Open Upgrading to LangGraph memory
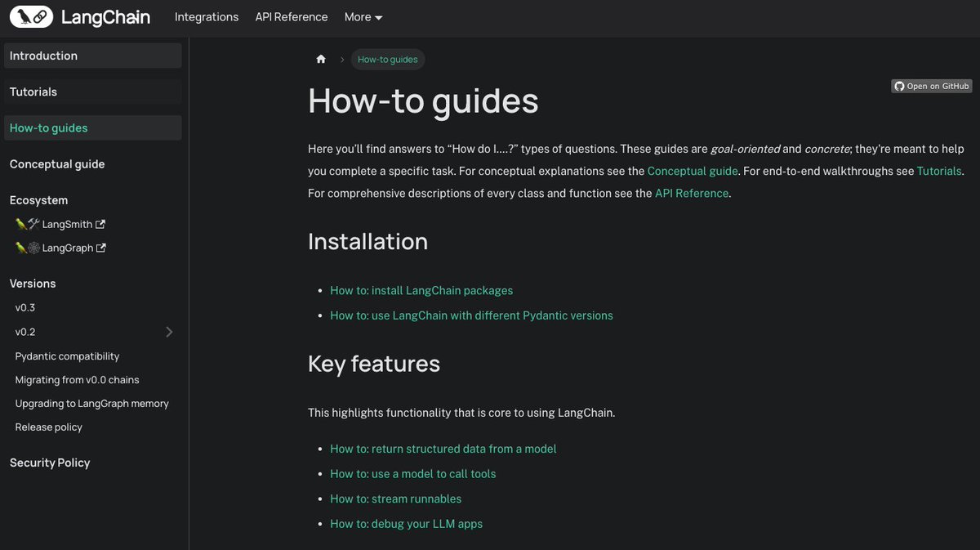The width and height of the screenshot is (980, 550). (x=92, y=404)
